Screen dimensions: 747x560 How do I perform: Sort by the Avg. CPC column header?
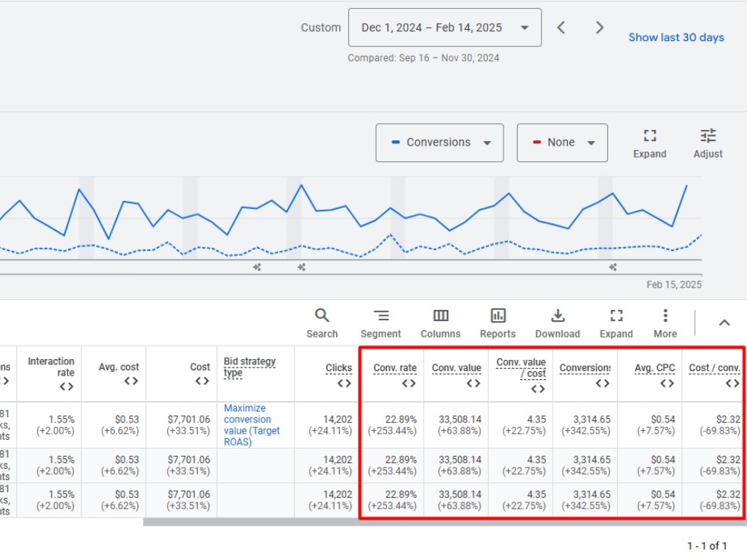click(654, 367)
